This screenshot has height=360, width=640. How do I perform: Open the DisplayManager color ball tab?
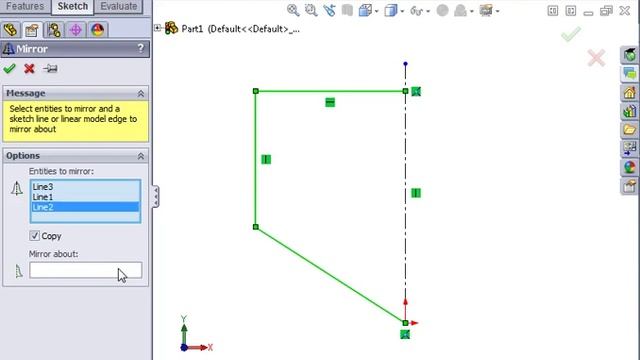pos(98,30)
